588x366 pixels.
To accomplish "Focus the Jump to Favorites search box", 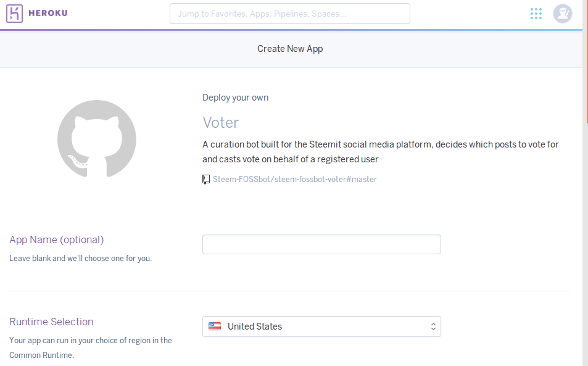I will (289, 13).
